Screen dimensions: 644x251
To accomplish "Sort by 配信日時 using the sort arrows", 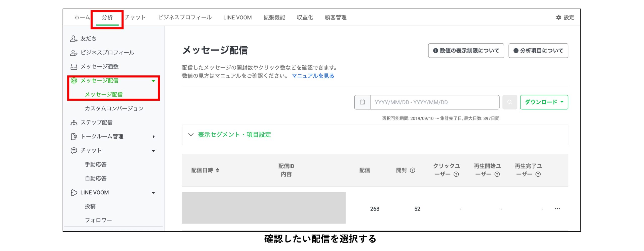I will 217,170.
